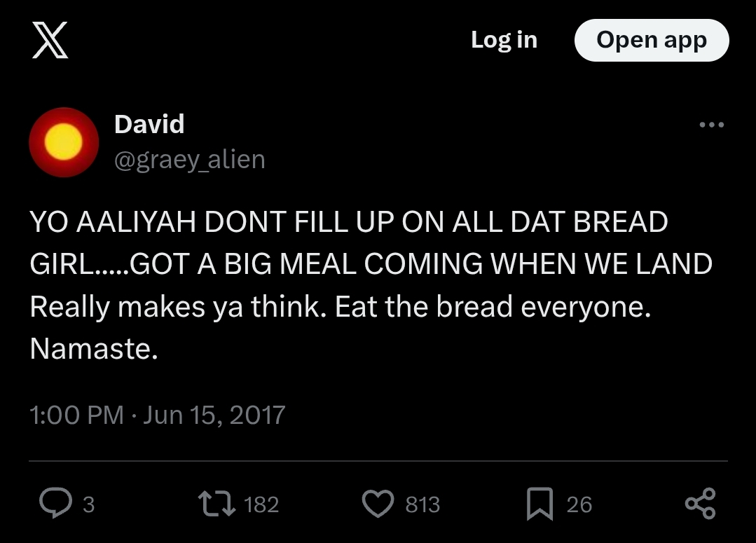Repost the tweet using the arrows icon

coord(217,504)
